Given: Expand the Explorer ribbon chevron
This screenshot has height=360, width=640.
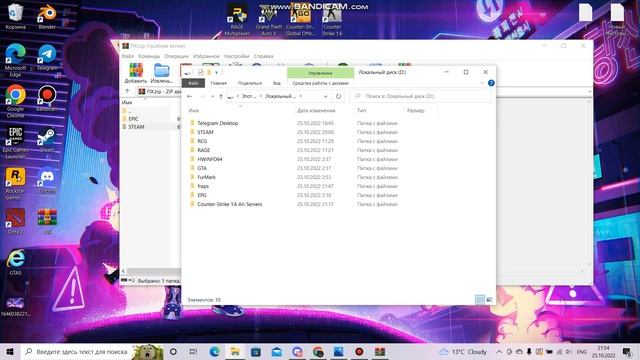Looking at the screenshot, I should tap(482, 83).
